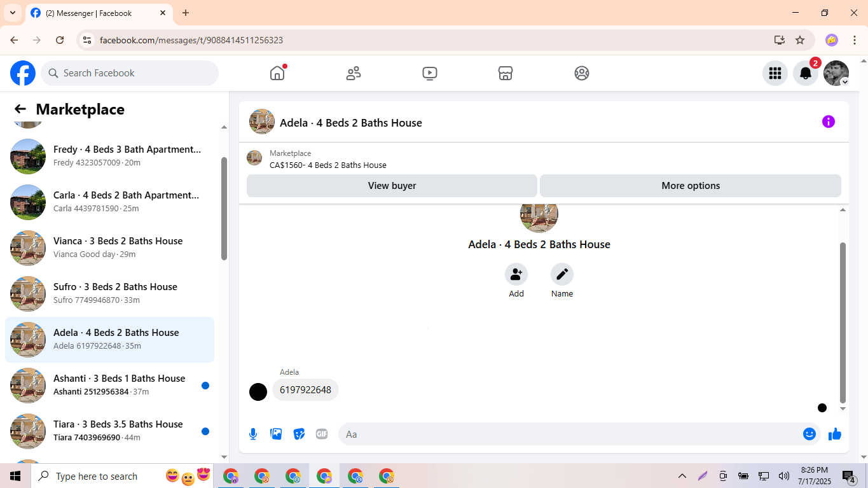Click the chat list scroll down arrow
This screenshot has width=868, height=488.
(x=224, y=457)
